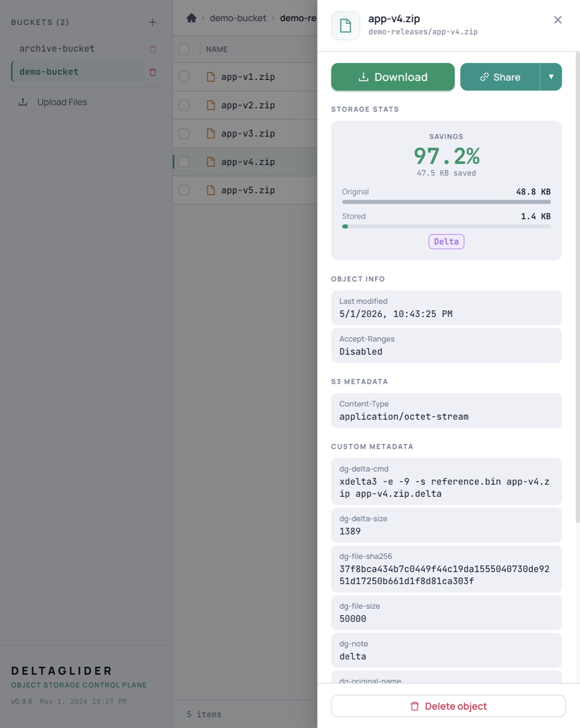
Task: Check the box for app-v1.zip
Action: 184,77
